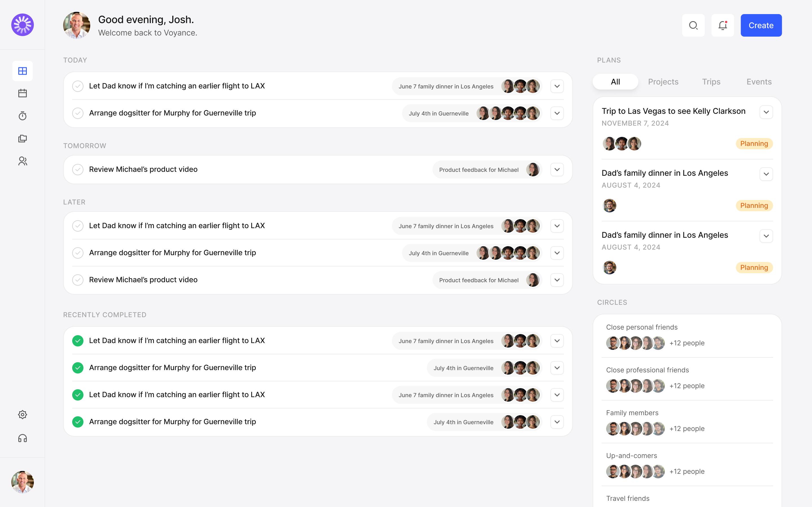
Task: Select the people icon in the sidebar
Action: tap(22, 161)
